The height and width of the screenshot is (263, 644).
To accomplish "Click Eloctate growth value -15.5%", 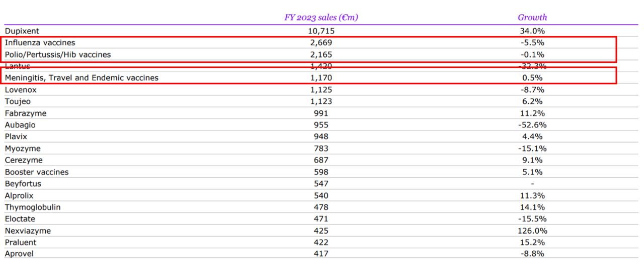I will click(x=532, y=219).
